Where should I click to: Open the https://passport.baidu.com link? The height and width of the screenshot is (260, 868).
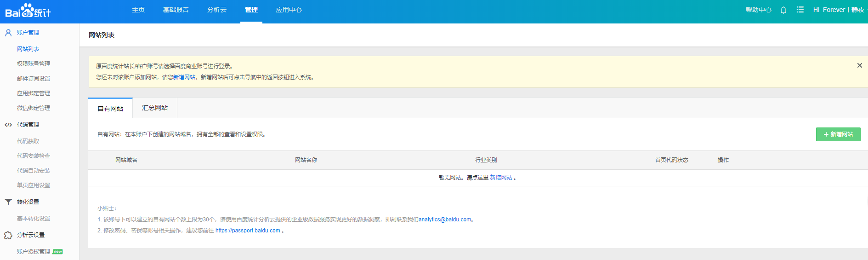point(248,231)
